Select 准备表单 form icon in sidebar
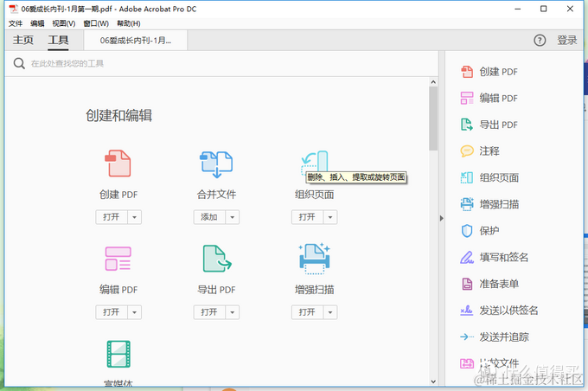 467,284
